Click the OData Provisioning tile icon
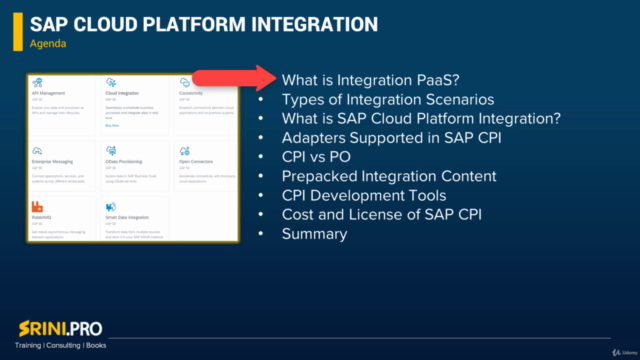Image resolution: width=640 pixels, height=360 pixels. [111, 151]
